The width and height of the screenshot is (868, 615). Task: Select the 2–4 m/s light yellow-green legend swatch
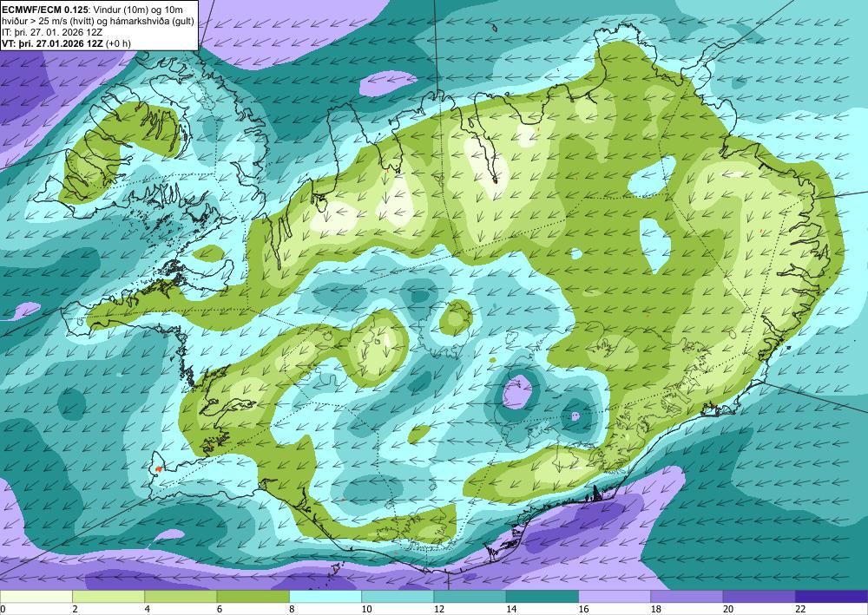108,597
